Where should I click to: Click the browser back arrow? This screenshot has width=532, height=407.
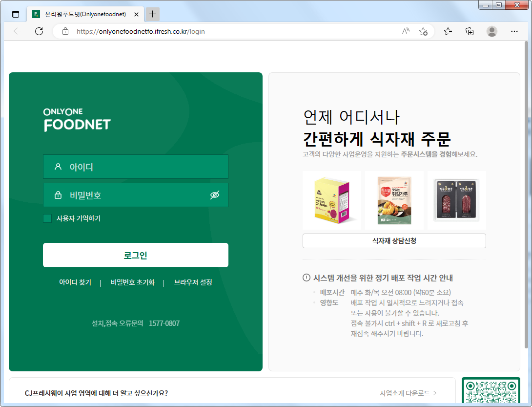(x=18, y=32)
